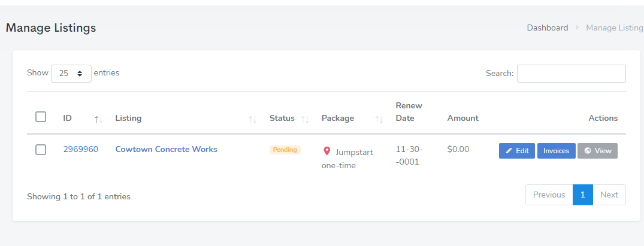Click sort arrows icon beside Status
The width and height of the screenshot is (644, 246).
coord(305,119)
